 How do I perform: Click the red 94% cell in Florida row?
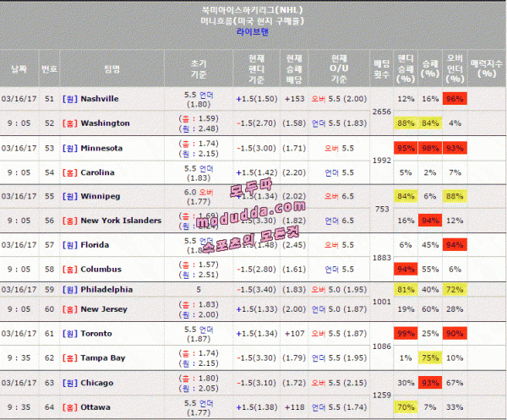click(x=455, y=245)
